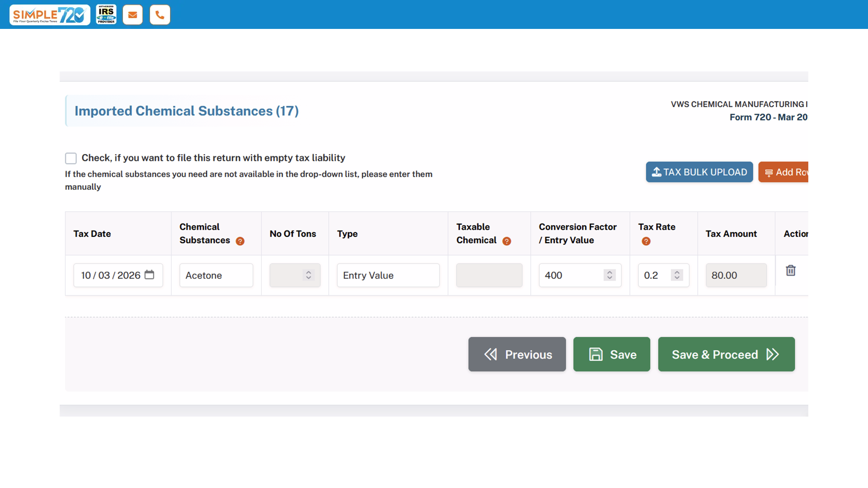Viewport: 868px width, 488px height.
Task: Click the Save button
Action: [x=612, y=354]
